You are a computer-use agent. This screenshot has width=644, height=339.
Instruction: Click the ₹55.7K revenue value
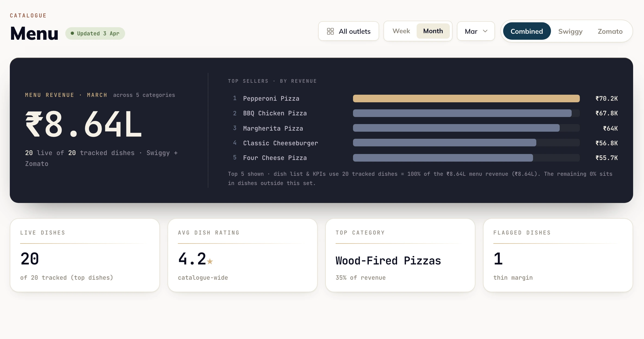tap(606, 158)
